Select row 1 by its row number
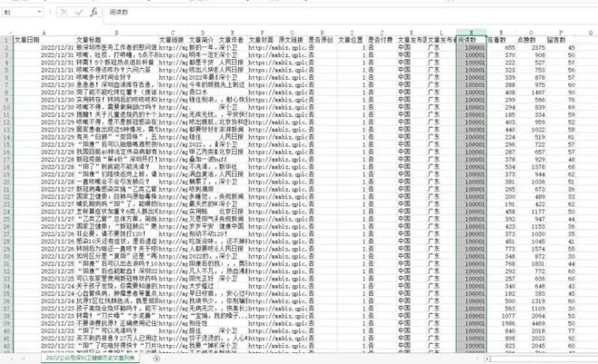Image resolution: width=598 pixels, height=364 pixels. pos(5,40)
